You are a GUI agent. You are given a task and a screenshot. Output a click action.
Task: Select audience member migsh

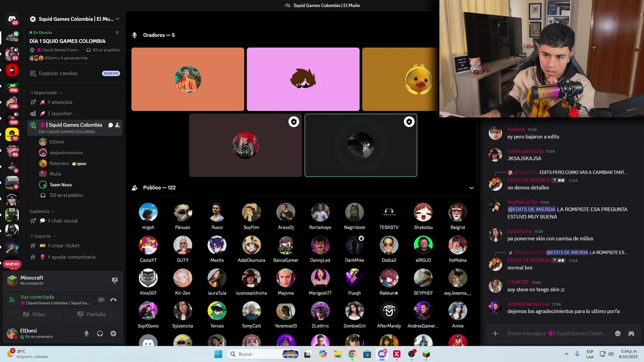click(148, 216)
